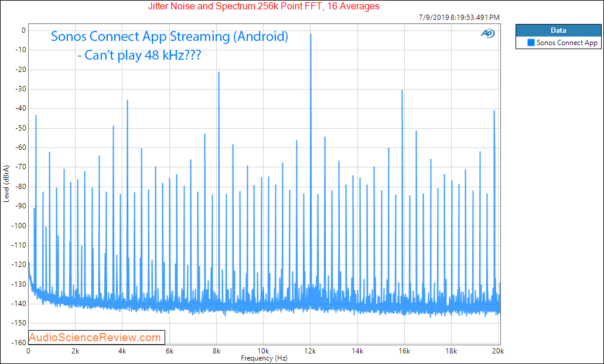
Task: Click the '16k' Frequency axis tick label
Action: point(404,351)
